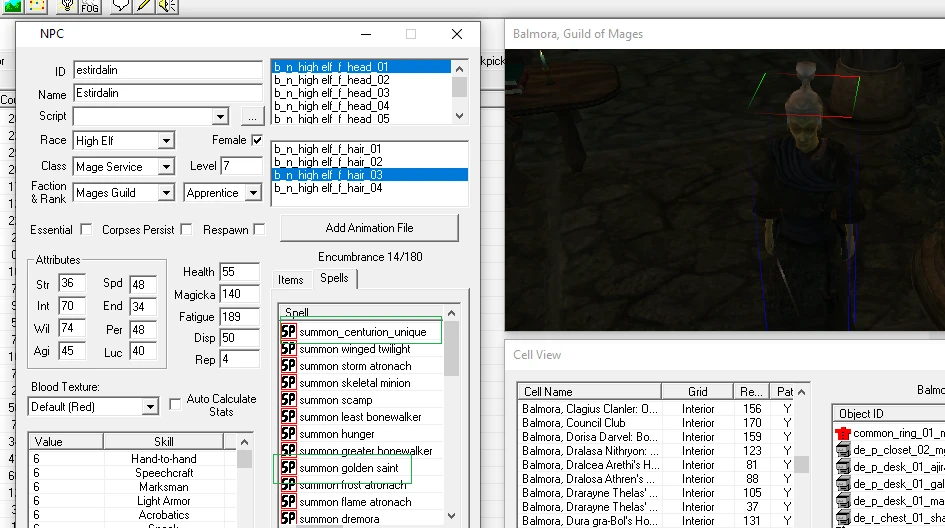Image resolution: width=945 pixels, height=528 pixels.
Task: Click the Health value field
Action: 240,272
